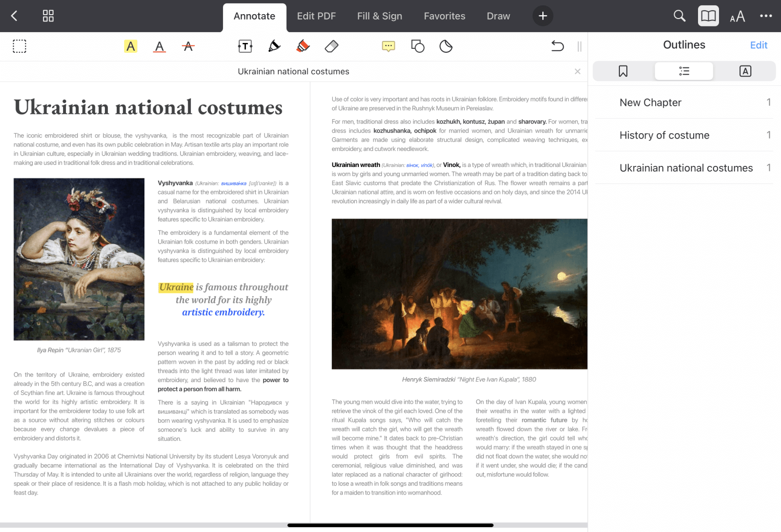
Task: Click the bold word Vyshyvanka
Action: click(175, 183)
